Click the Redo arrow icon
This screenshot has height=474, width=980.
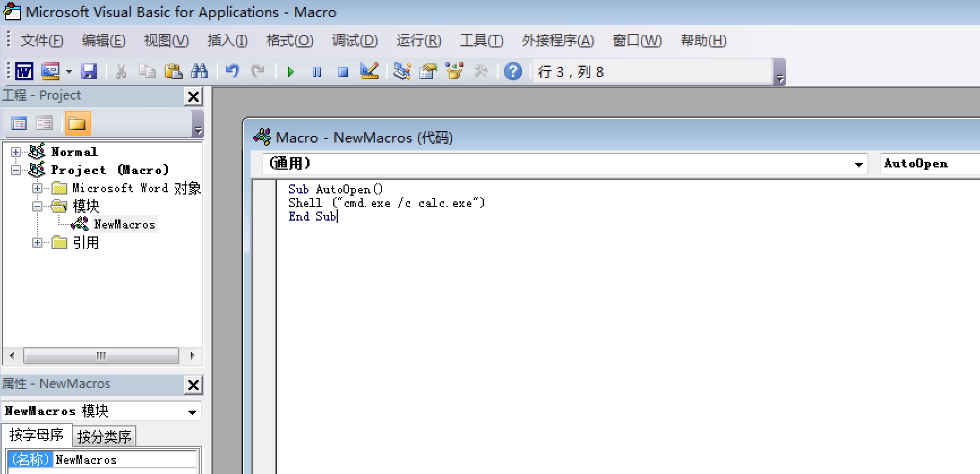coord(258,71)
